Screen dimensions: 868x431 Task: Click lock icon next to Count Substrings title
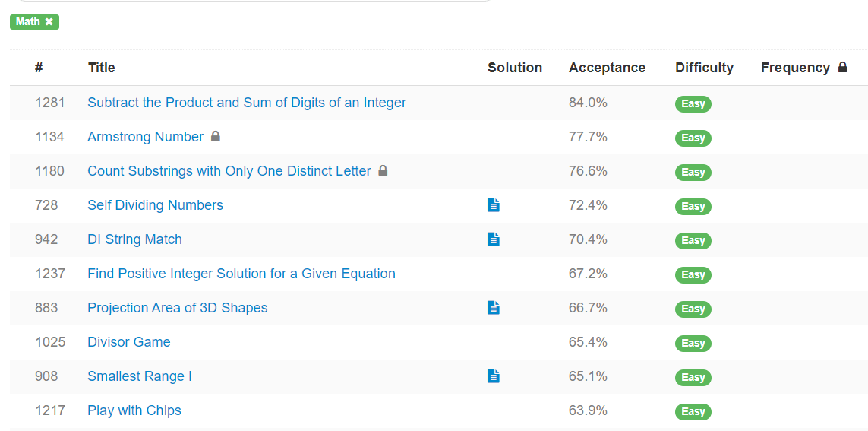pyautogui.click(x=383, y=170)
